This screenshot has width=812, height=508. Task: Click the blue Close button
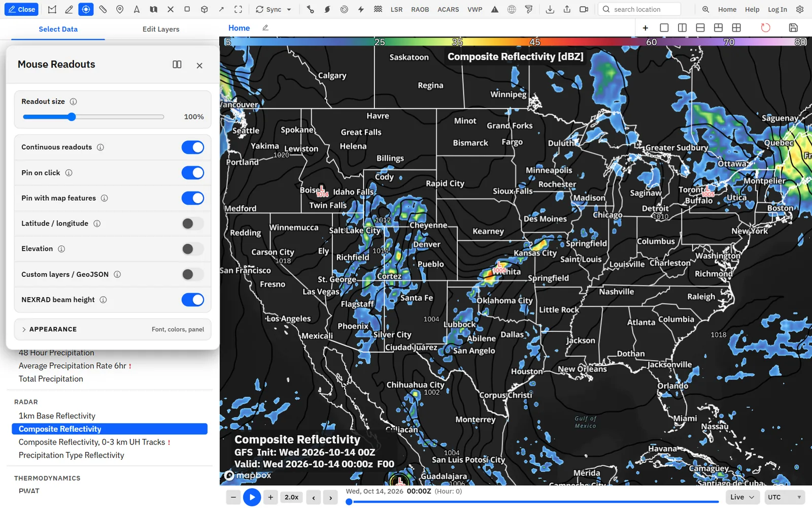coord(21,9)
